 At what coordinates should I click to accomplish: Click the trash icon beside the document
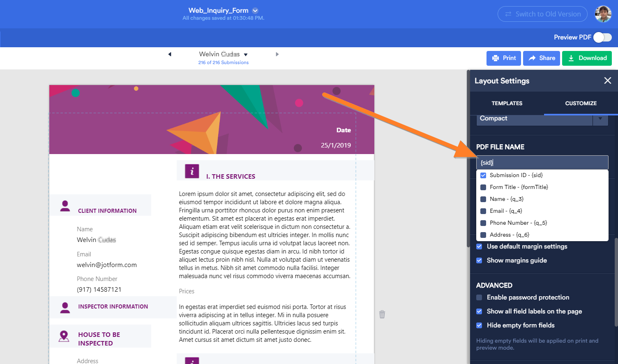[x=382, y=314]
